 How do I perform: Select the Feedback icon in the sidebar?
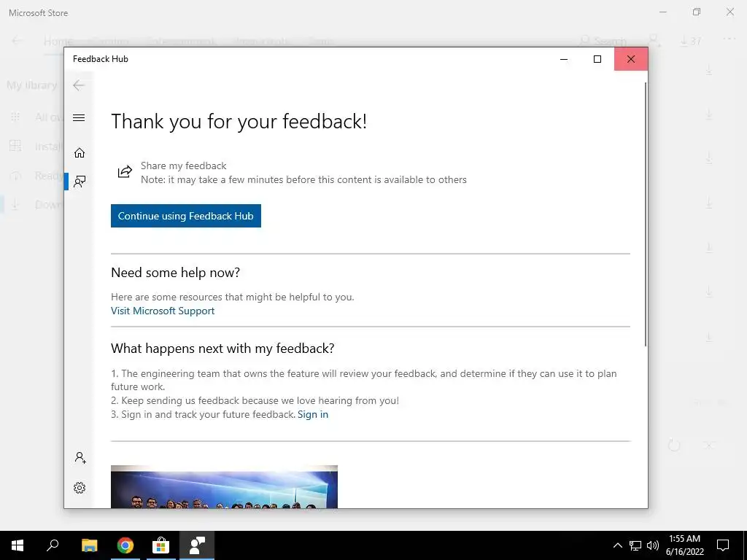point(80,182)
